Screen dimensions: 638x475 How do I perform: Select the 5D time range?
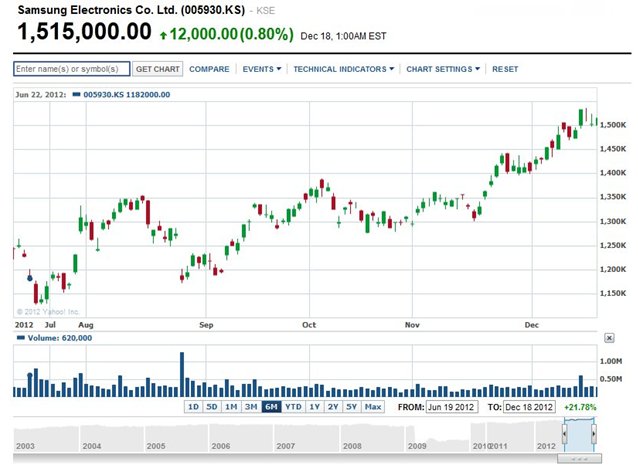(x=212, y=407)
